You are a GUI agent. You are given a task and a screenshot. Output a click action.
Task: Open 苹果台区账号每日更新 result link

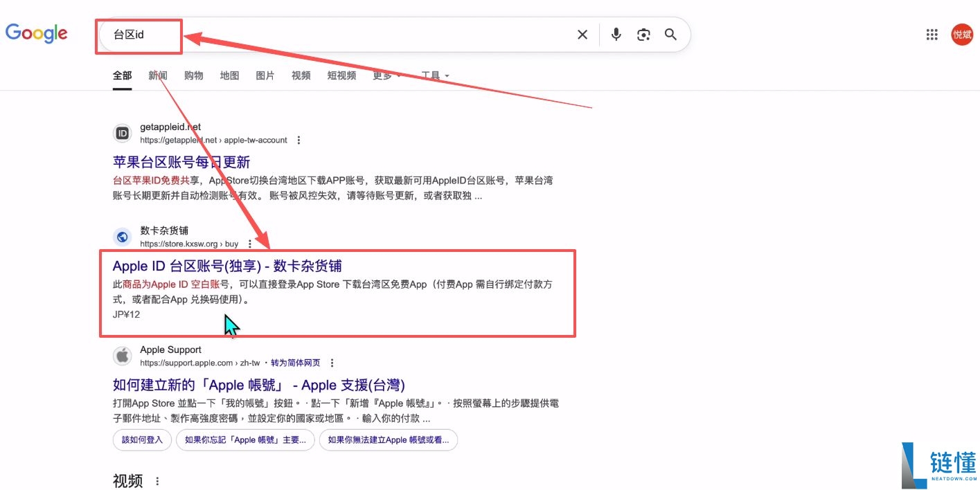pyautogui.click(x=181, y=162)
